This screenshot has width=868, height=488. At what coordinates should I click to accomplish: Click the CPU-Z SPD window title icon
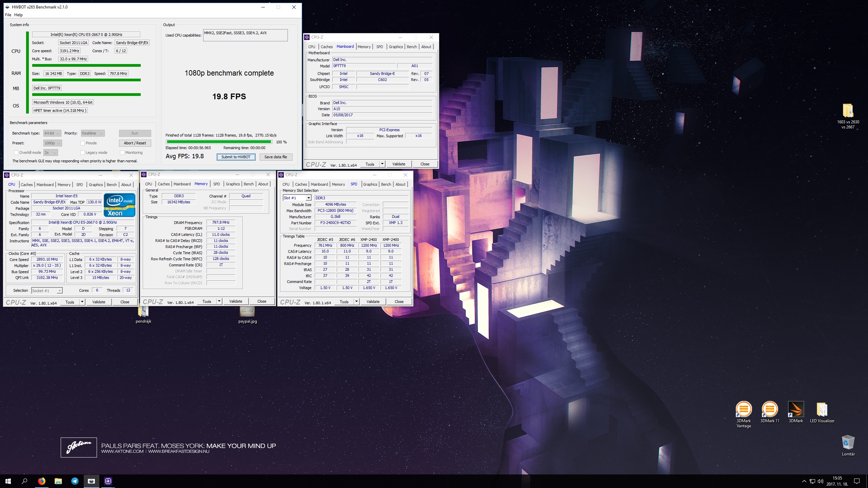tap(281, 175)
